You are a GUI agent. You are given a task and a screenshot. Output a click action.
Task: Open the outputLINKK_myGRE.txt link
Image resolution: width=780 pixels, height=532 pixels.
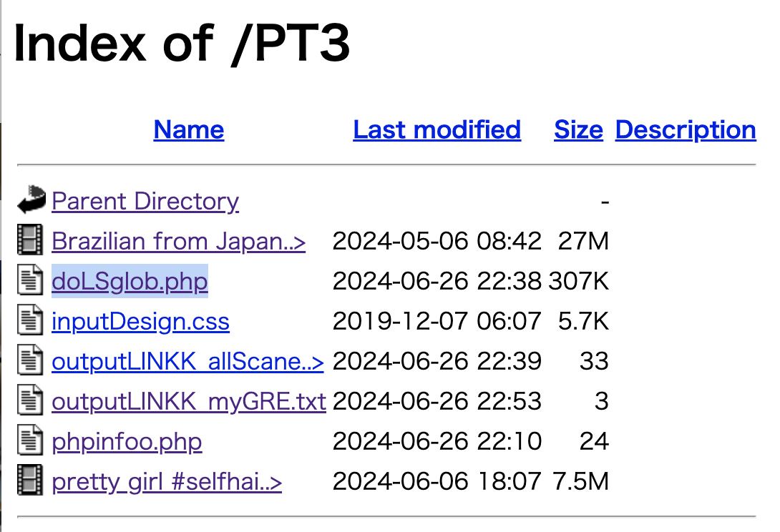[189, 401]
